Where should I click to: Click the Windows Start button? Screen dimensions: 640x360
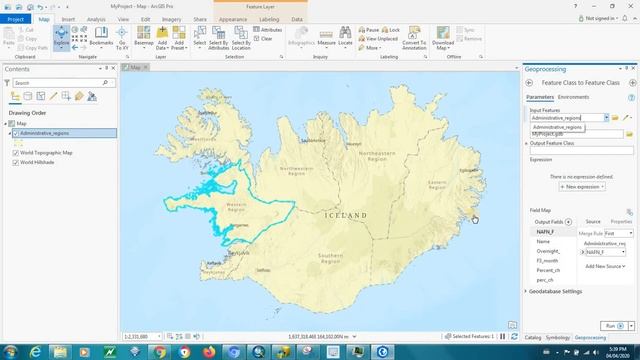pos(10,352)
